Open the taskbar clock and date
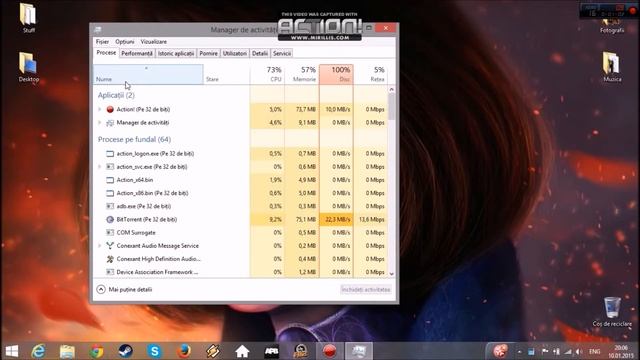640x360 pixels. pos(621,351)
